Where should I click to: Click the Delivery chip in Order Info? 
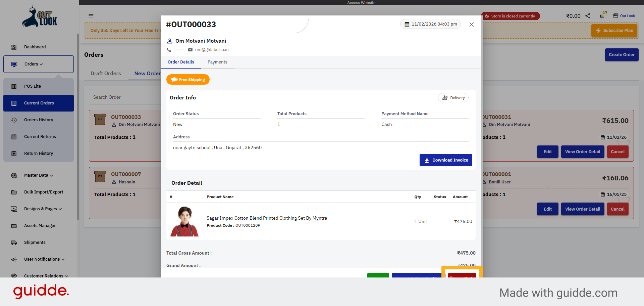point(453,98)
